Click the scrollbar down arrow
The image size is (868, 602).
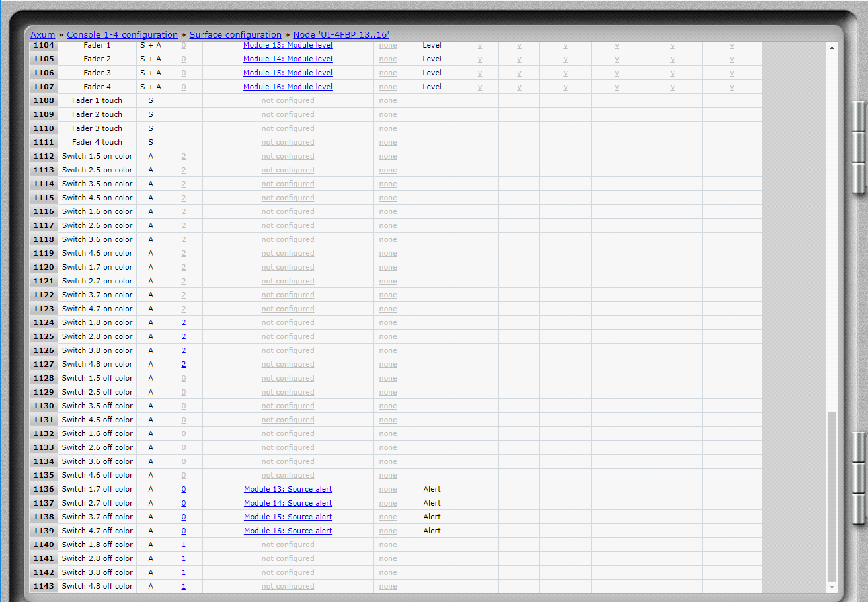click(832, 587)
